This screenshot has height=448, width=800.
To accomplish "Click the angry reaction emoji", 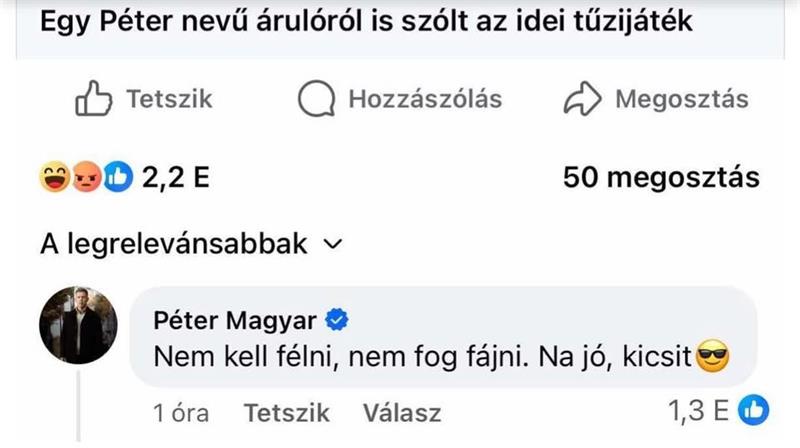I will [x=86, y=179].
